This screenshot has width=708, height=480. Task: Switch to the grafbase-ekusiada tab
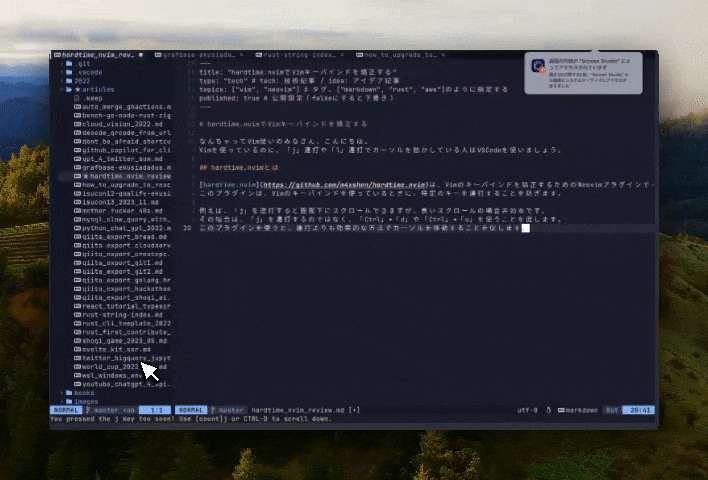click(199, 55)
